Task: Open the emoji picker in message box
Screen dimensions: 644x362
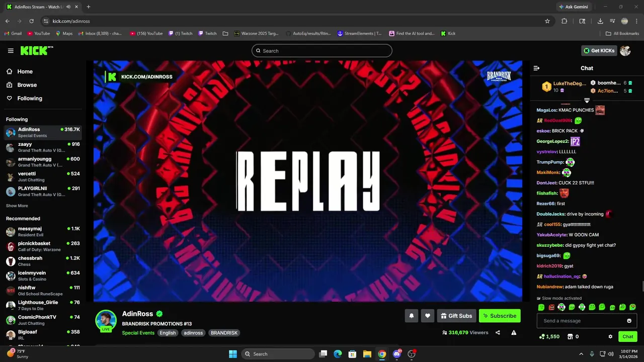Action: [x=629, y=321]
